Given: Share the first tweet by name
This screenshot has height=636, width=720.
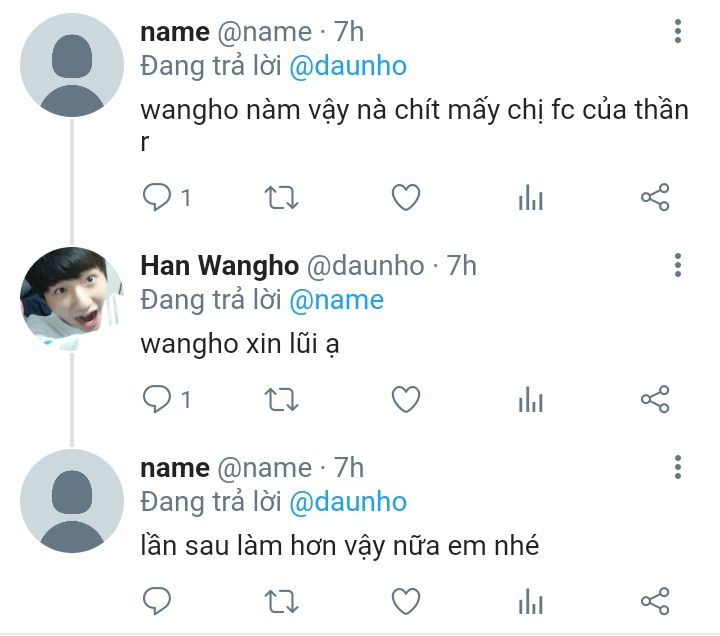Looking at the screenshot, I should point(655,197).
